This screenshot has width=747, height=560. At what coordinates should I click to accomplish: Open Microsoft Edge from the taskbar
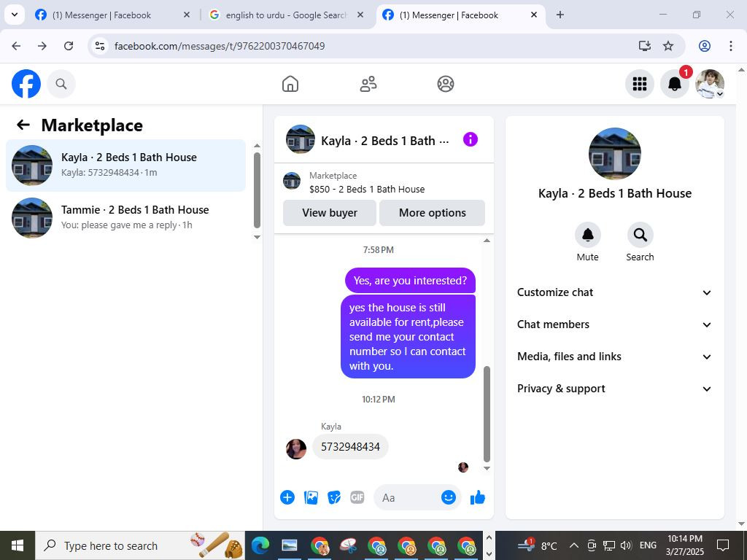(x=260, y=545)
